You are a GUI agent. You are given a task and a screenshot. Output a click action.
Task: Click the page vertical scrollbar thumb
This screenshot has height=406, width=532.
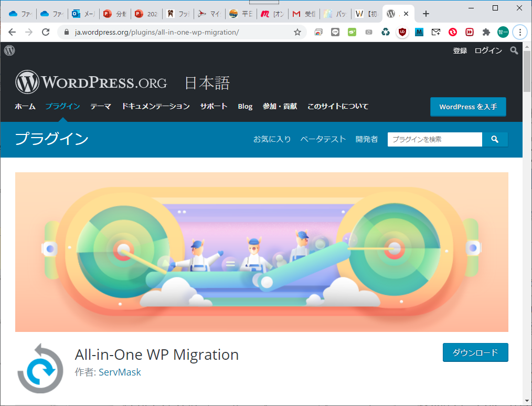tap(527, 71)
